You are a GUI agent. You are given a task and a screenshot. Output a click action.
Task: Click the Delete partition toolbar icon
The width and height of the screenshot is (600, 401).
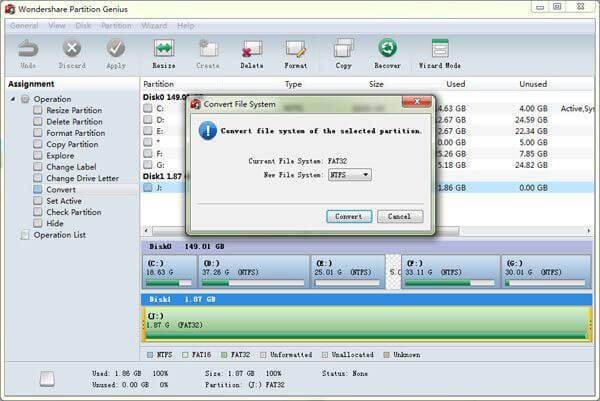coord(252,49)
